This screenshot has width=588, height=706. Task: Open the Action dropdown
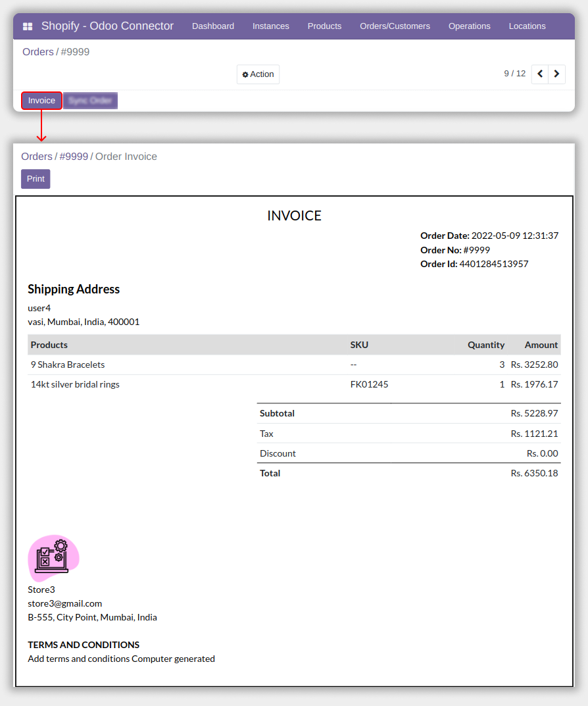click(258, 74)
